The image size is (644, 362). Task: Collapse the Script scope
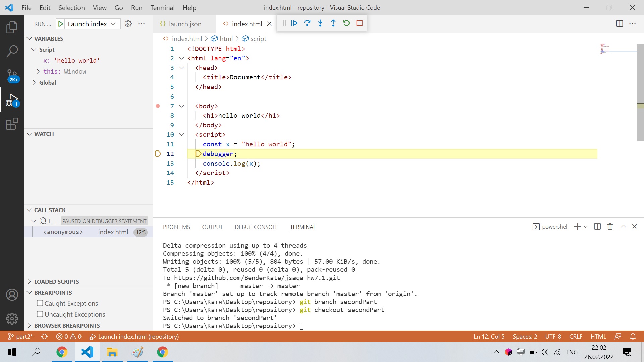click(34, 50)
